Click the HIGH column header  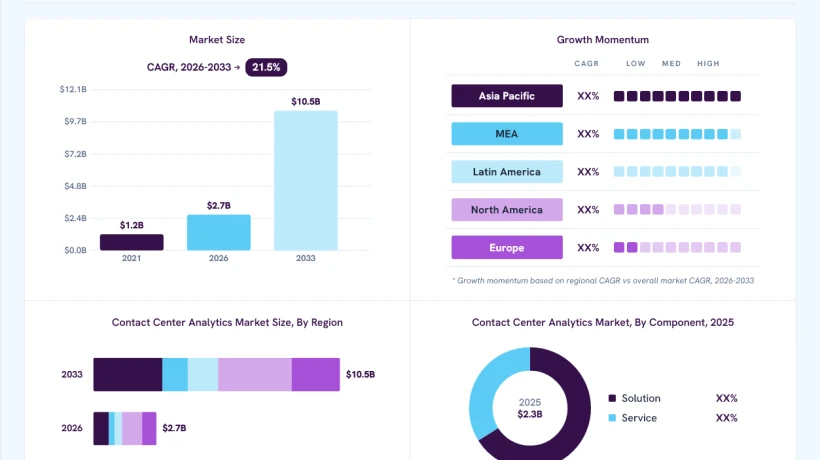pyautogui.click(x=708, y=63)
